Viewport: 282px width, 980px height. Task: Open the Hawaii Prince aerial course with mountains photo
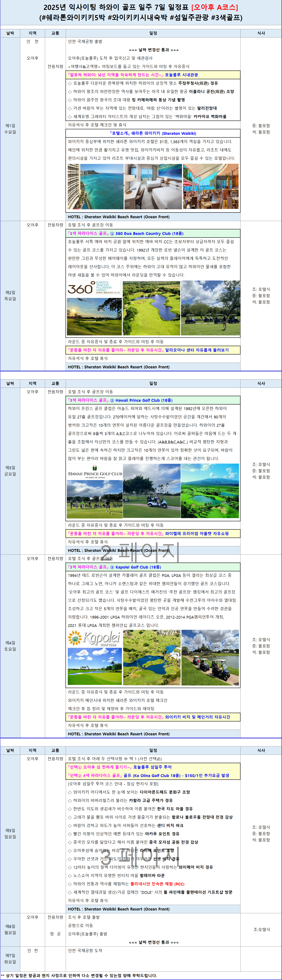(210, 491)
